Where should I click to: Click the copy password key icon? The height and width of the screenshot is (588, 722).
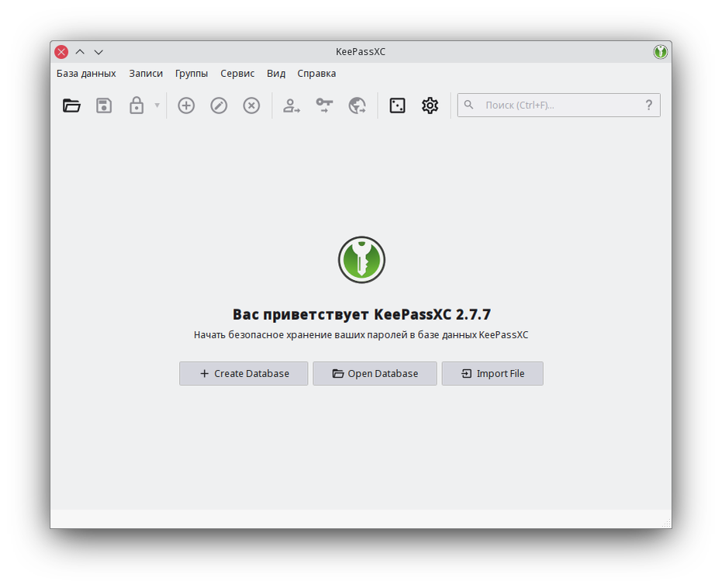point(324,105)
